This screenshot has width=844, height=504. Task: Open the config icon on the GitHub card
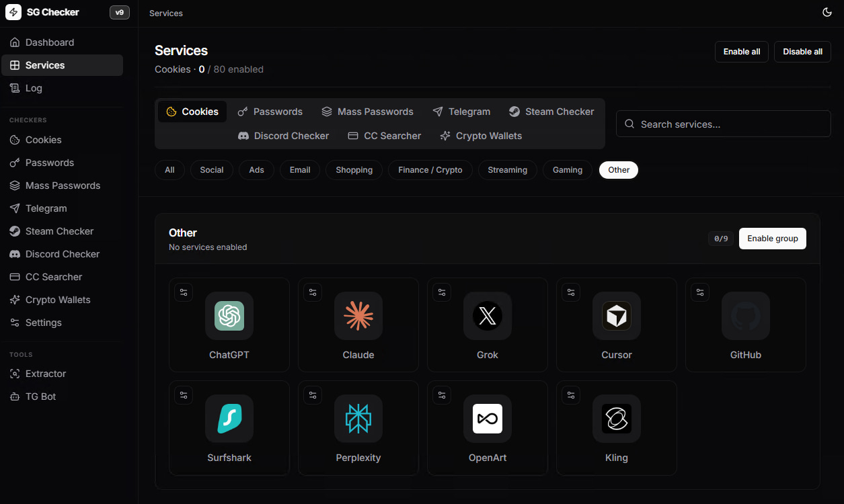[x=700, y=292]
